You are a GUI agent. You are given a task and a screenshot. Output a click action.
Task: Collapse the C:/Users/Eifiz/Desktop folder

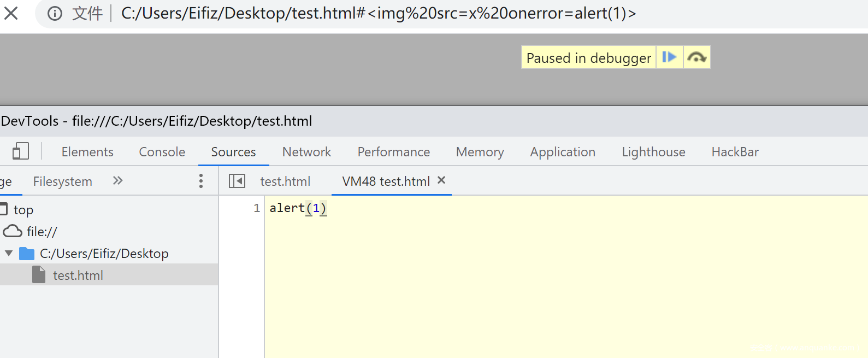click(8, 253)
